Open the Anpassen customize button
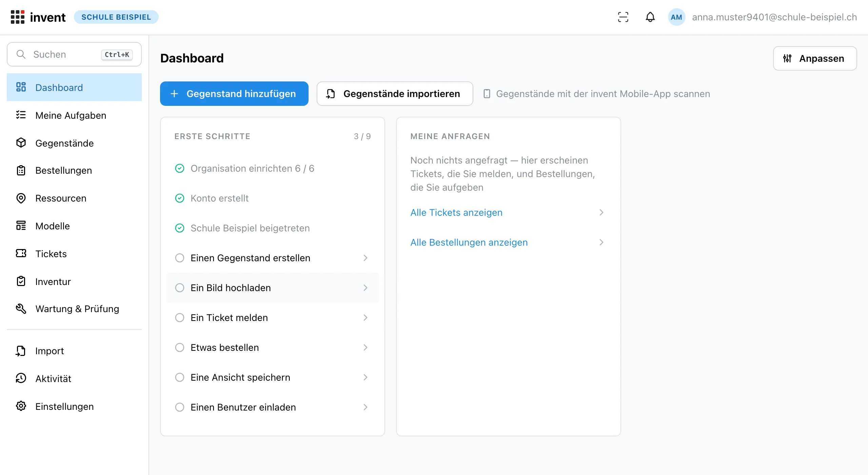Image resolution: width=868 pixels, height=475 pixels. [815, 58]
